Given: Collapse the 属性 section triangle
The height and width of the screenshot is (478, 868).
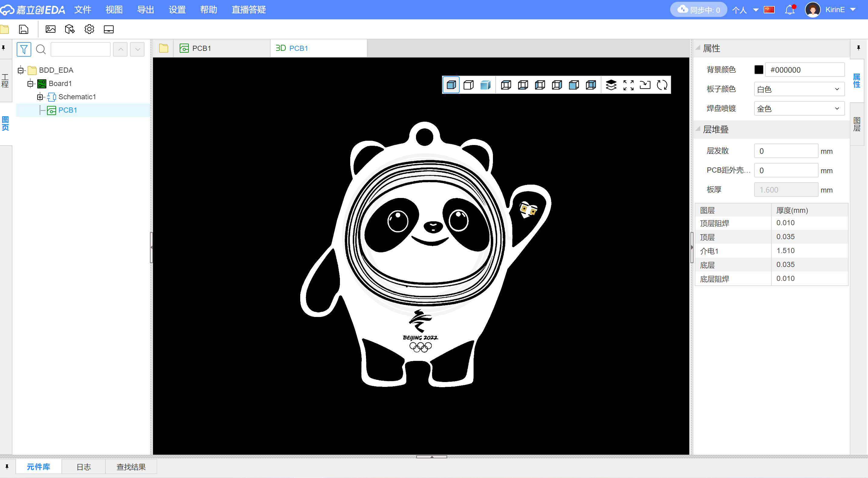Looking at the screenshot, I should [x=698, y=48].
